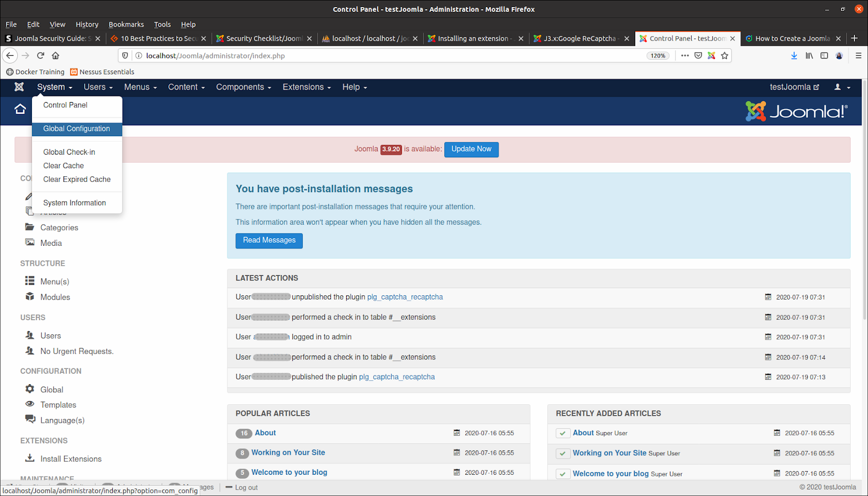The height and width of the screenshot is (496, 868).
Task: Go back using the browser back arrow
Action: 10,55
